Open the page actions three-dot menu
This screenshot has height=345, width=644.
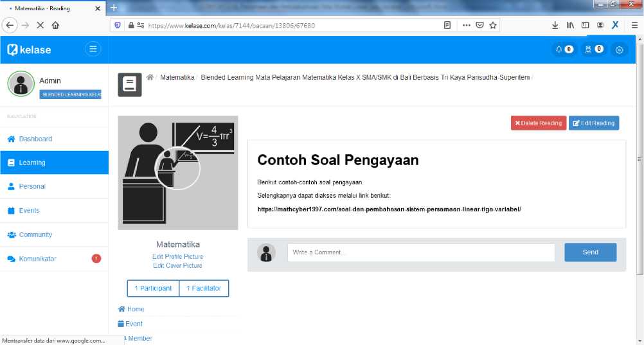pyautogui.click(x=466, y=26)
